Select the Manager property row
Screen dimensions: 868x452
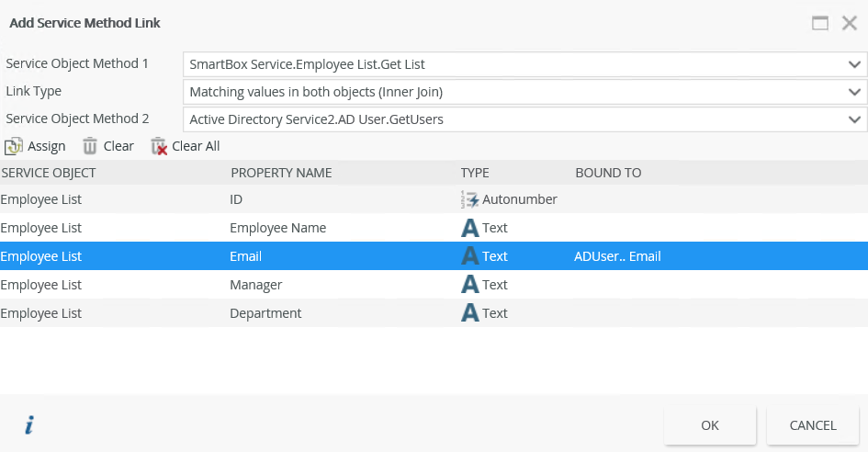[x=255, y=285]
